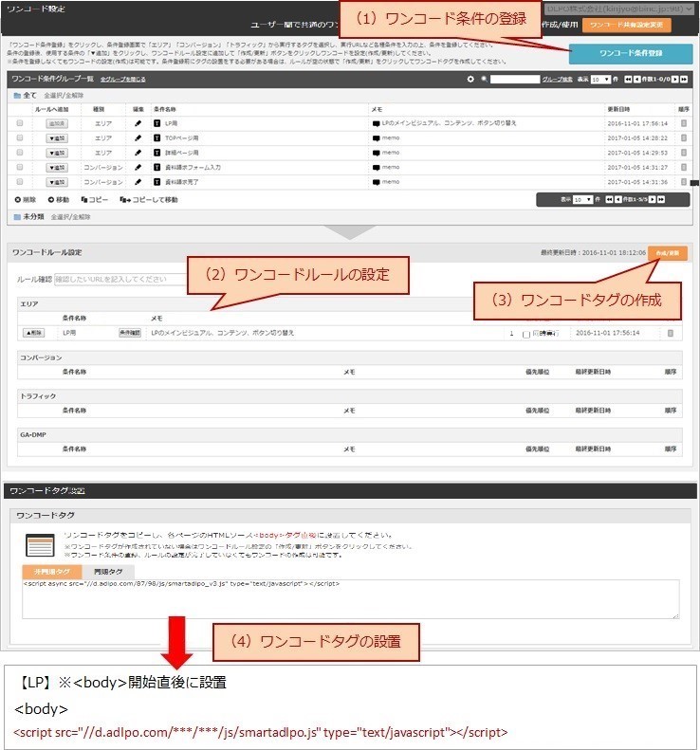Image resolution: width=700 pixels, height=750 pixels.
Task: Click inside the ワンコードタグ script textarea
Action: 351,599
